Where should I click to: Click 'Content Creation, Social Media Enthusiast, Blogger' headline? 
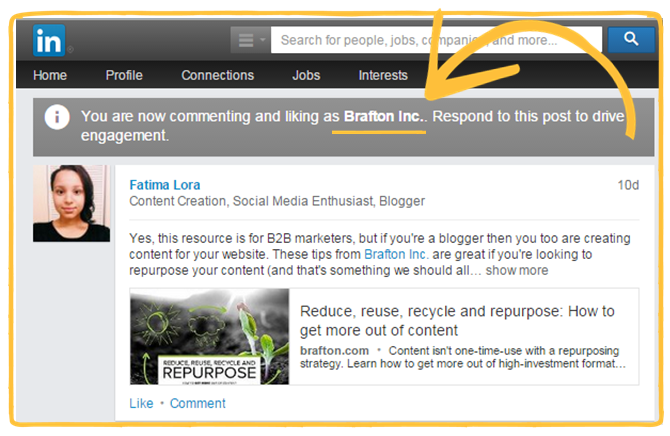277,201
